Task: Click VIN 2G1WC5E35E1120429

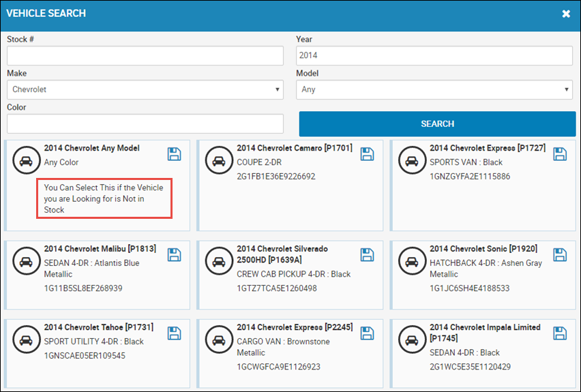Action: 471,367
